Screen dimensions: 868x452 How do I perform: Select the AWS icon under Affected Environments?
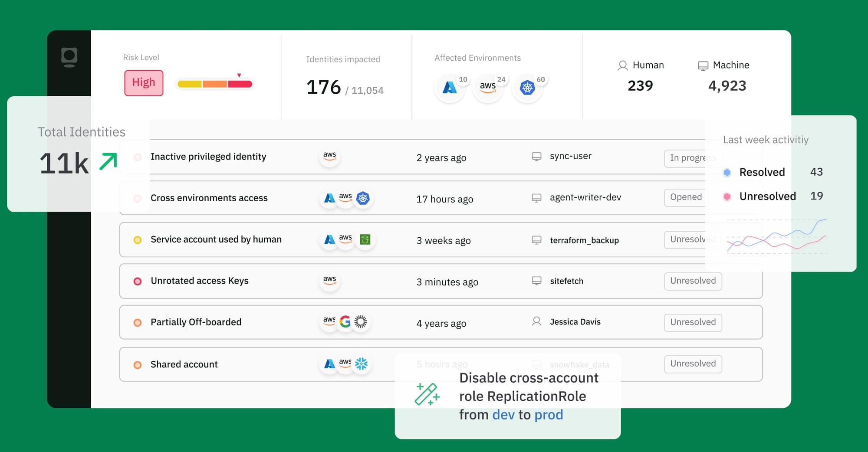pyautogui.click(x=488, y=88)
